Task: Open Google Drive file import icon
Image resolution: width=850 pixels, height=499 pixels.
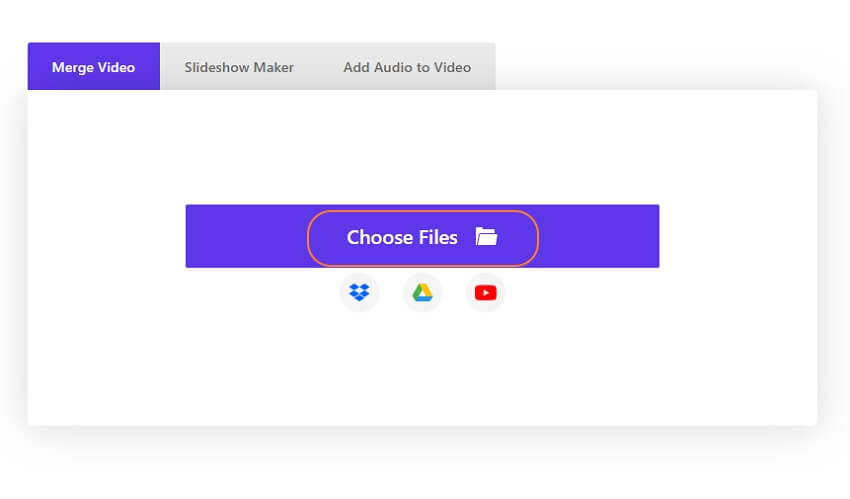Action: point(422,293)
